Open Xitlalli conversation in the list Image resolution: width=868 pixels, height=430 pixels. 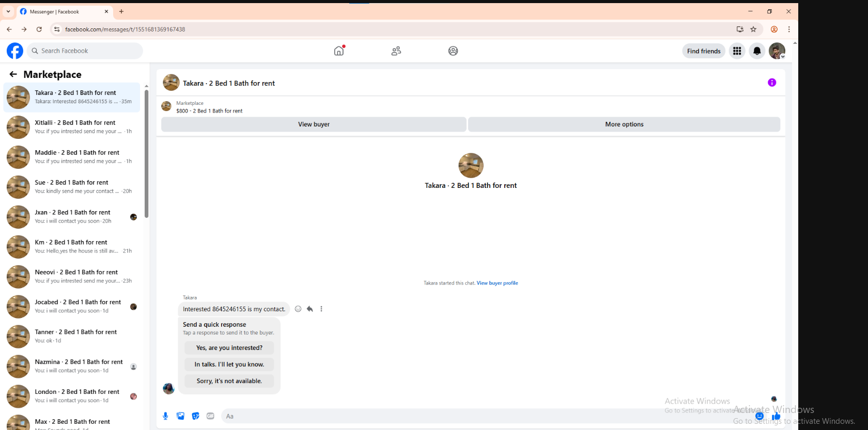(72, 127)
